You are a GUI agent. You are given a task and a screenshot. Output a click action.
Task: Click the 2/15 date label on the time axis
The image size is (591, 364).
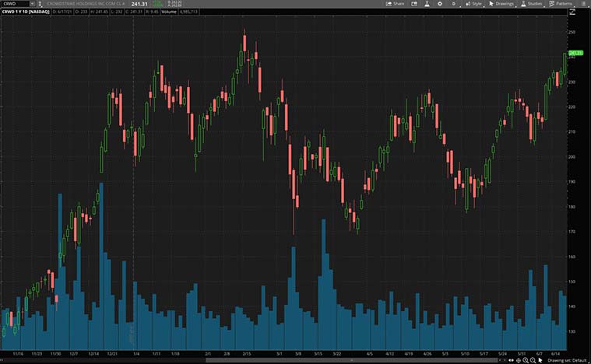click(x=247, y=354)
